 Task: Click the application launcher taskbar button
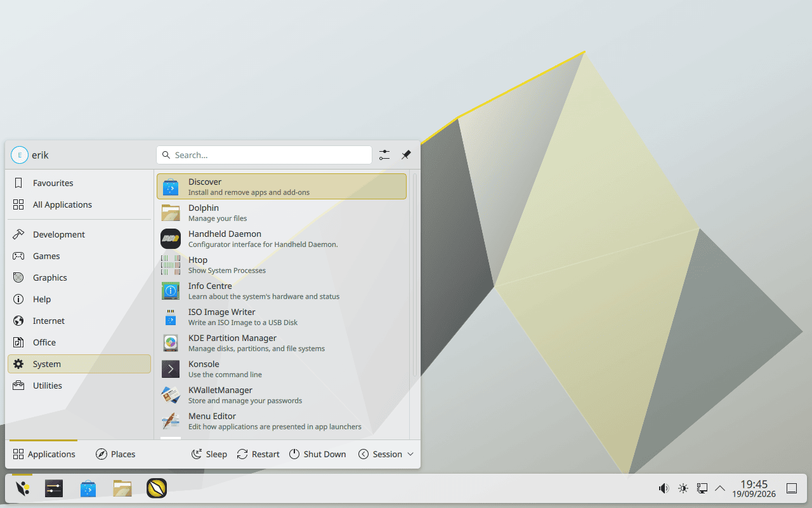(22, 488)
